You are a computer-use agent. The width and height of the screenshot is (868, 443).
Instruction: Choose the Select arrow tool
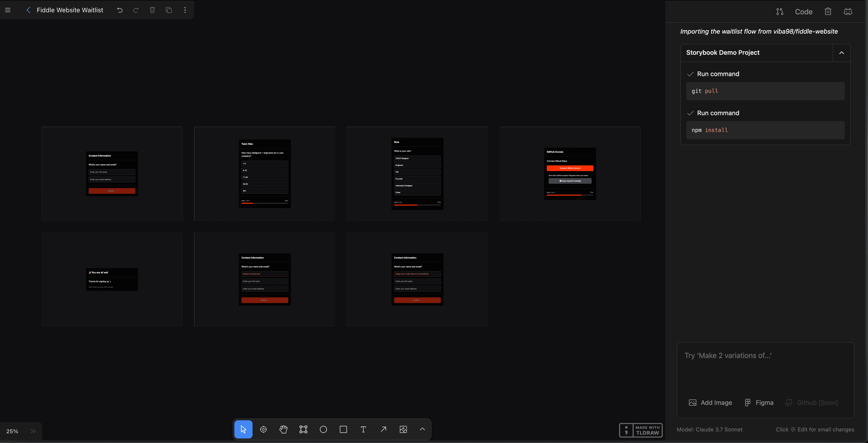[x=243, y=429]
